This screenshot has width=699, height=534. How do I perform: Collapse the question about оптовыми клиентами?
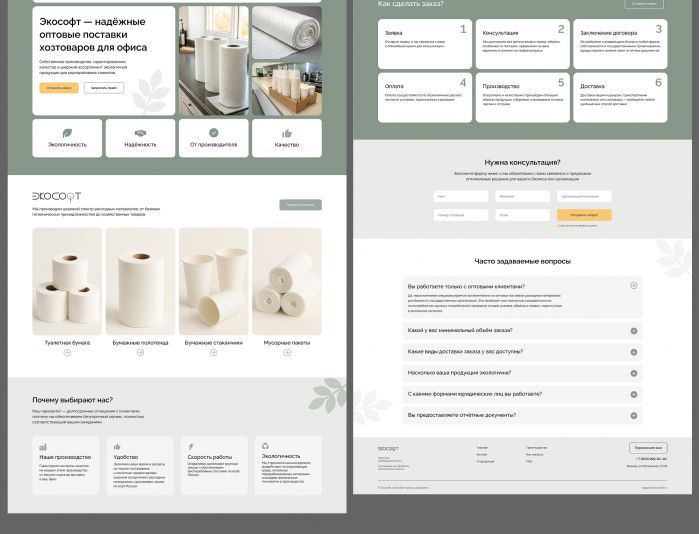tap(633, 285)
